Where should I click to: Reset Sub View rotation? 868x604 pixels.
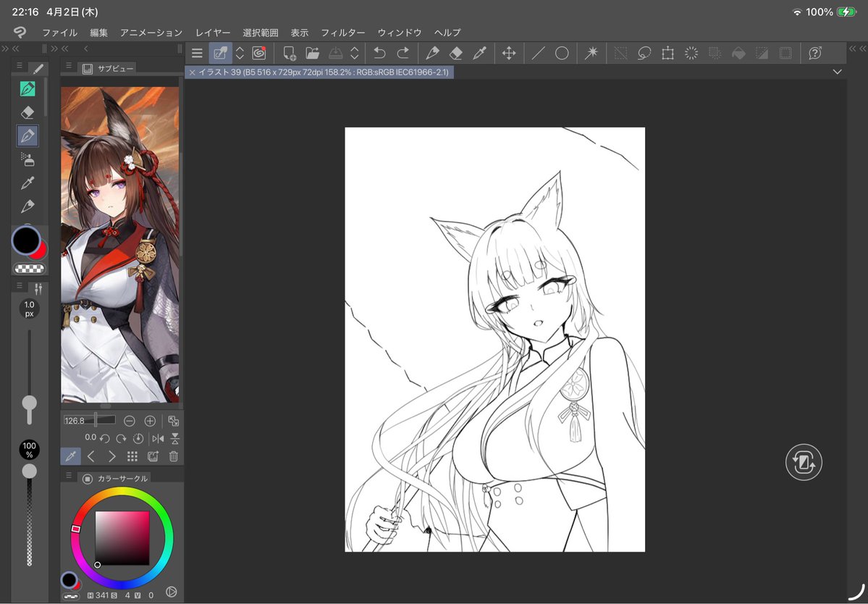tap(138, 439)
